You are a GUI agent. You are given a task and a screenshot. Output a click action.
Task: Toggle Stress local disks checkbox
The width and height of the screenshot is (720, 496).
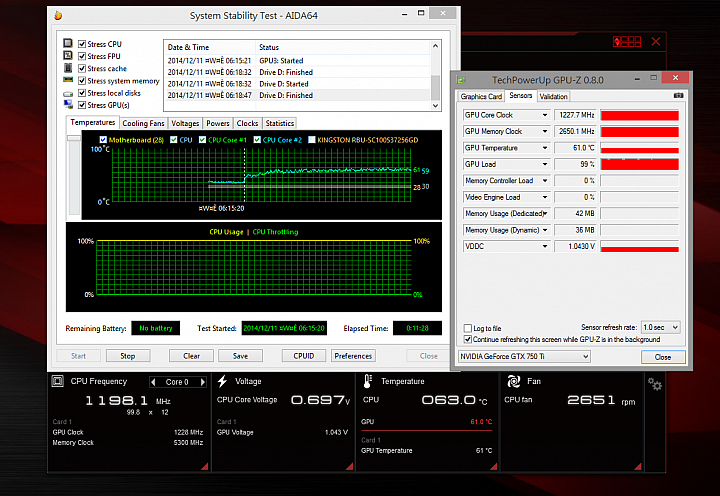pos(82,93)
